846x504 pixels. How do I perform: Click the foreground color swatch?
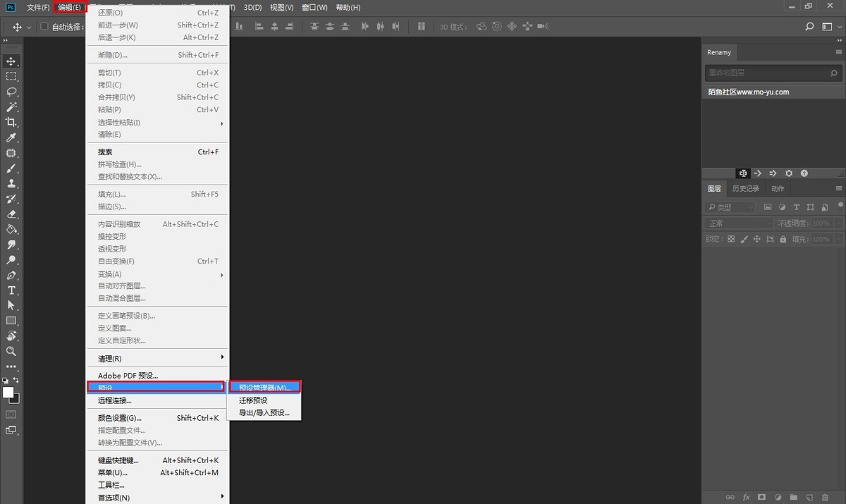pyautogui.click(x=8, y=392)
